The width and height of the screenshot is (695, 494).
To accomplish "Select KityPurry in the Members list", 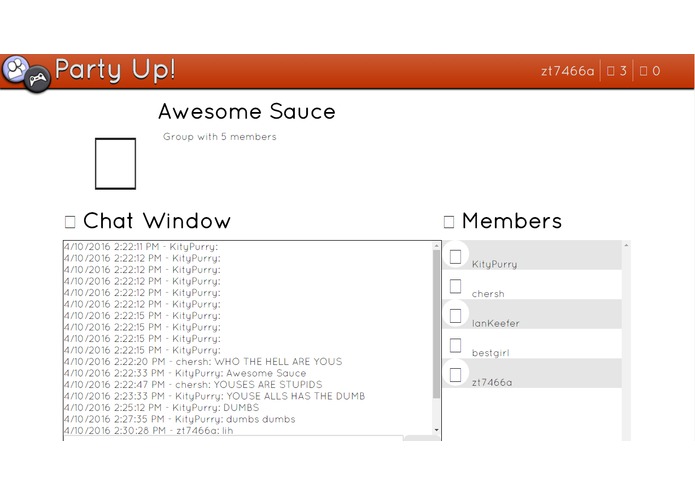I will [532, 255].
